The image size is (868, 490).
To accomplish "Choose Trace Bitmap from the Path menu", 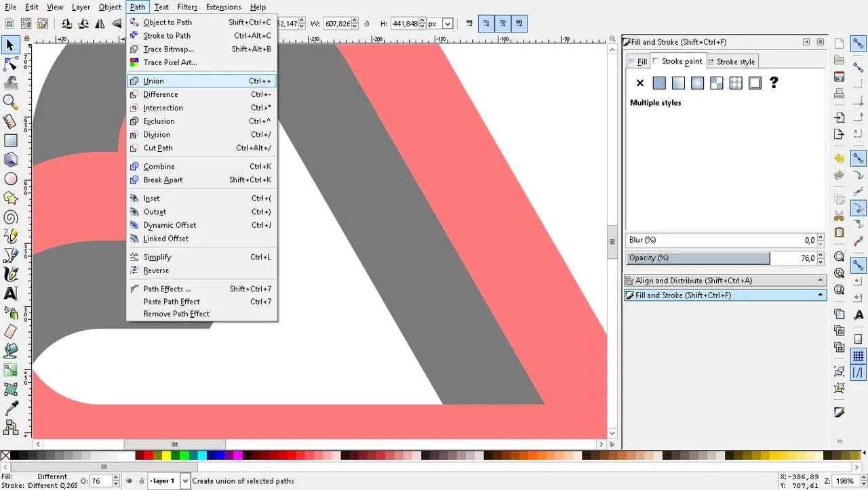I will pos(201,49).
